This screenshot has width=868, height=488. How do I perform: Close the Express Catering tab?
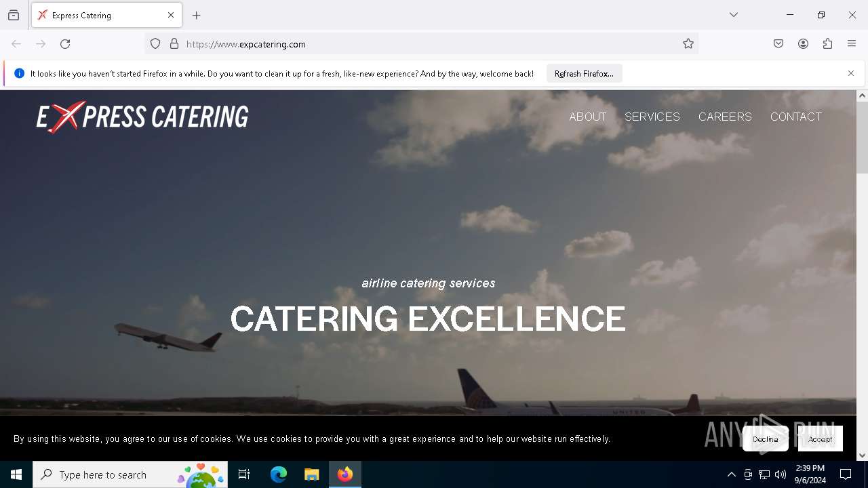point(171,15)
